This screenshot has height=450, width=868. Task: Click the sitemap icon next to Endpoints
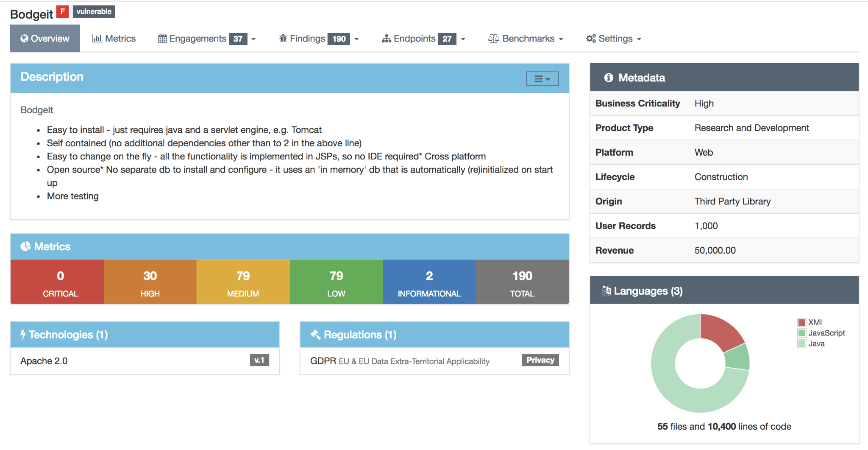pyautogui.click(x=387, y=38)
